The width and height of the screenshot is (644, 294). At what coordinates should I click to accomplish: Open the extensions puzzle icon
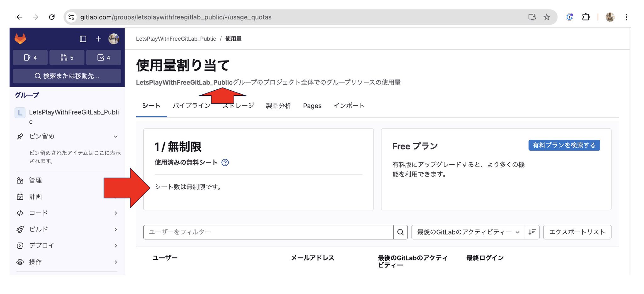(586, 17)
